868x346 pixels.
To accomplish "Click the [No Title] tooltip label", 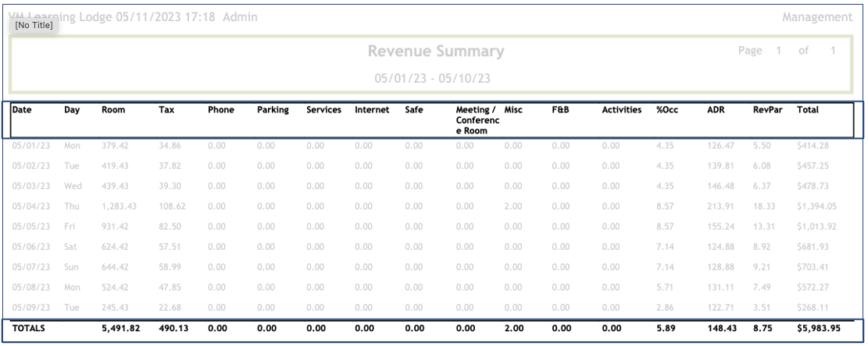I will click(x=31, y=26).
